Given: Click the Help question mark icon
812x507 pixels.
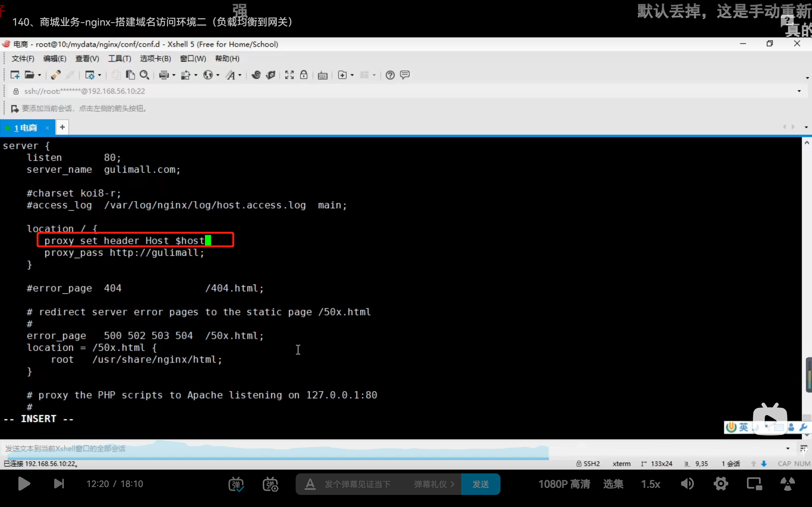Looking at the screenshot, I should tap(390, 75).
